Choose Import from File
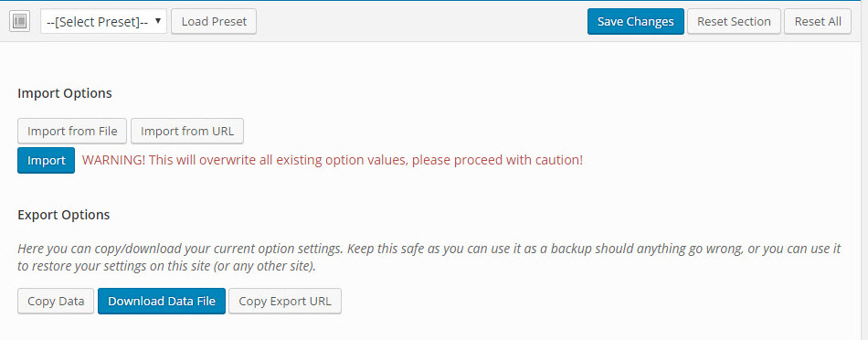This screenshot has height=340, width=868. [x=72, y=132]
